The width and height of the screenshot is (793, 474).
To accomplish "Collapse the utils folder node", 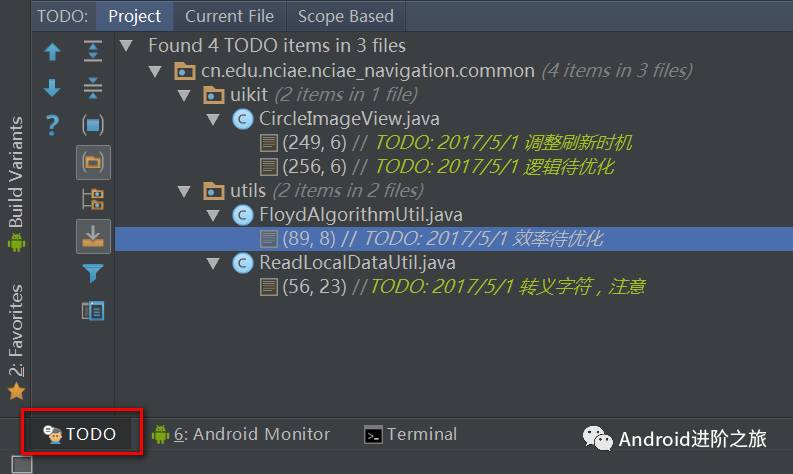I will pyautogui.click(x=184, y=191).
